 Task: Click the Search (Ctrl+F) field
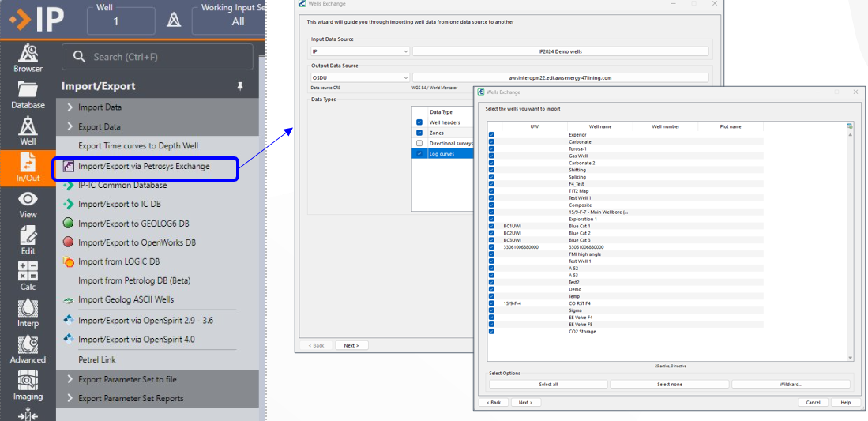[x=157, y=57]
